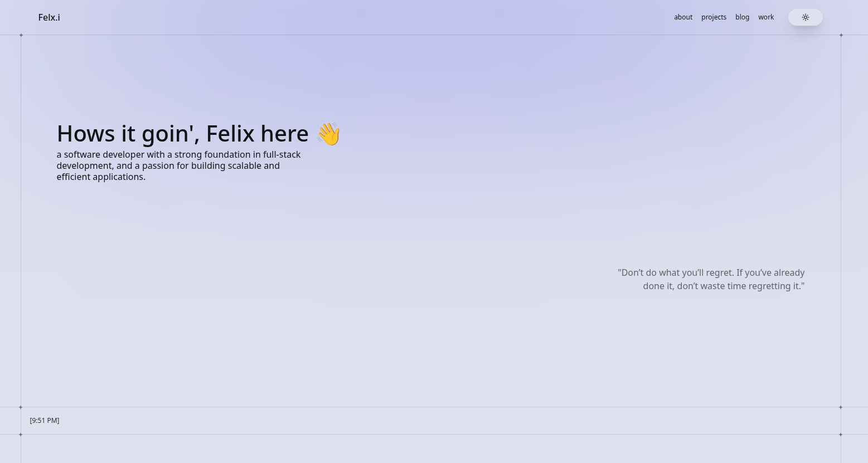
Task: Click the "done it, don't waste time" quote line
Action: (x=724, y=286)
